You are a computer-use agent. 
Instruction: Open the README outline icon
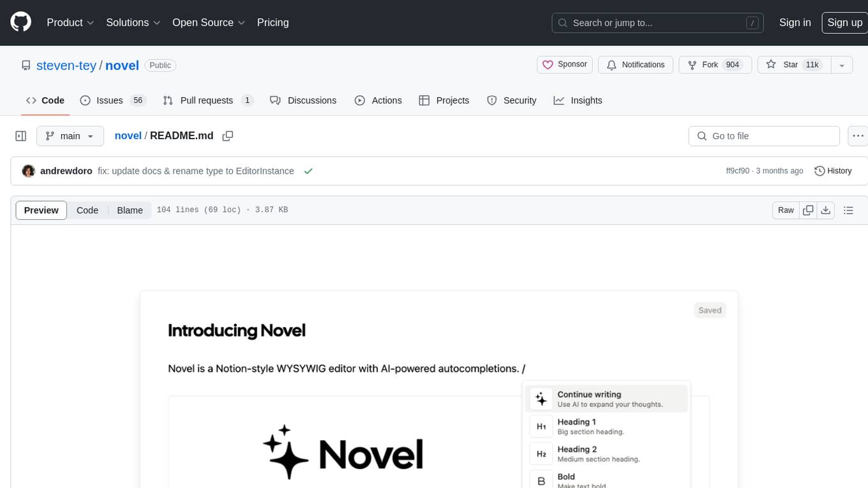click(x=848, y=210)
